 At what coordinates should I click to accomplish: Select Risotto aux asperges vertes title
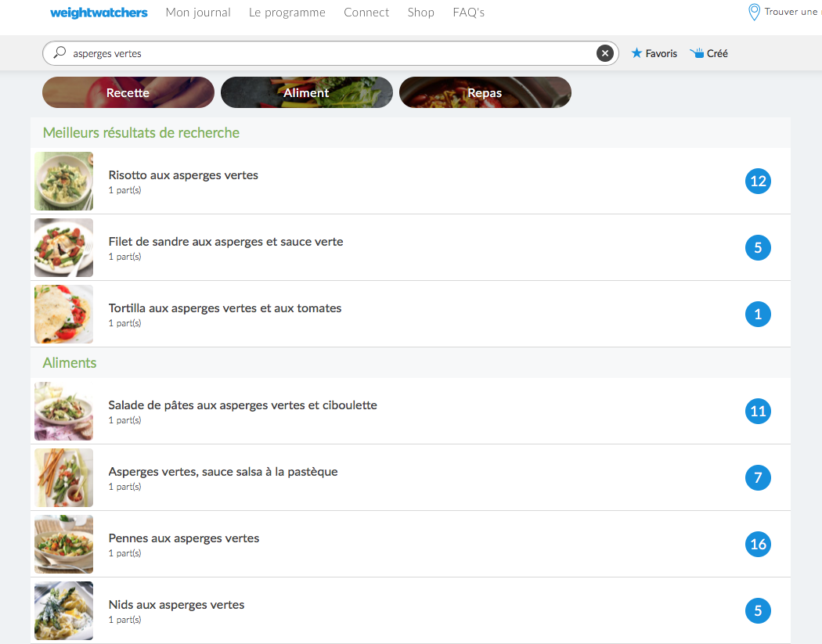click(183, 175)
